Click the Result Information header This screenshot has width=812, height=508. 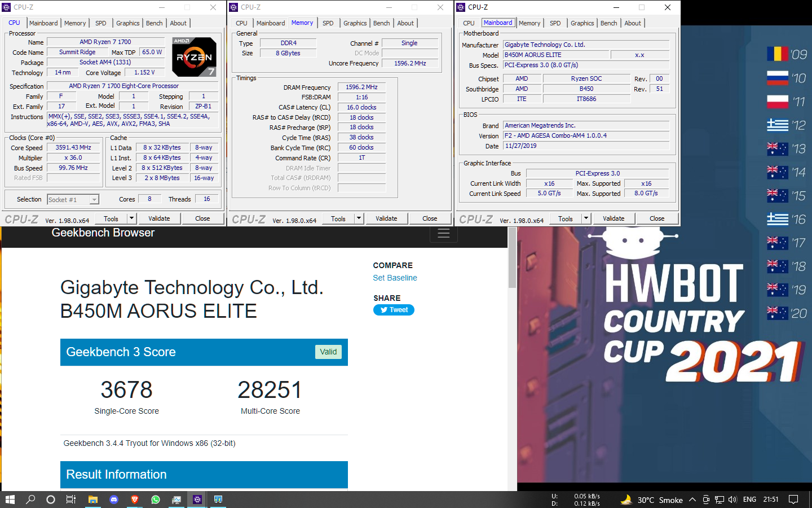click(x=204, y=475)
